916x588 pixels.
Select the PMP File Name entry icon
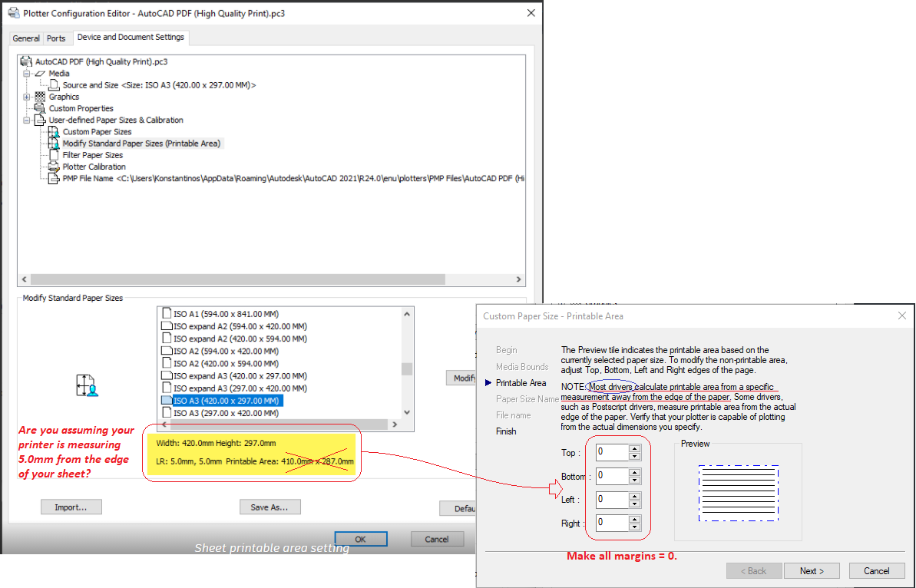53,177
